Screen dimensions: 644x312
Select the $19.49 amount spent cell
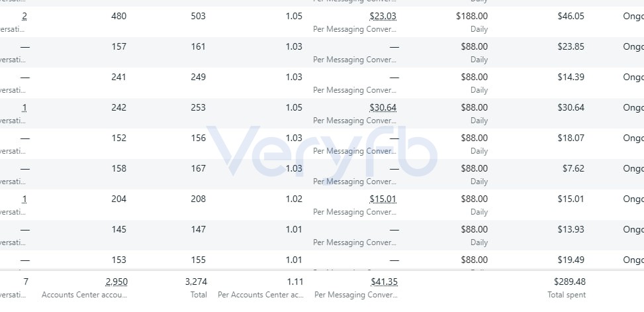tap(571, 260)
